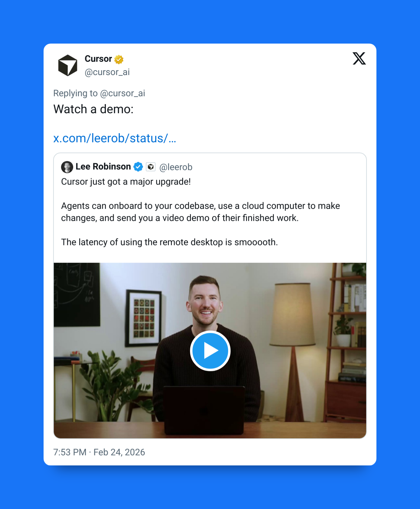Click the Lee Robinson display name

103,166
